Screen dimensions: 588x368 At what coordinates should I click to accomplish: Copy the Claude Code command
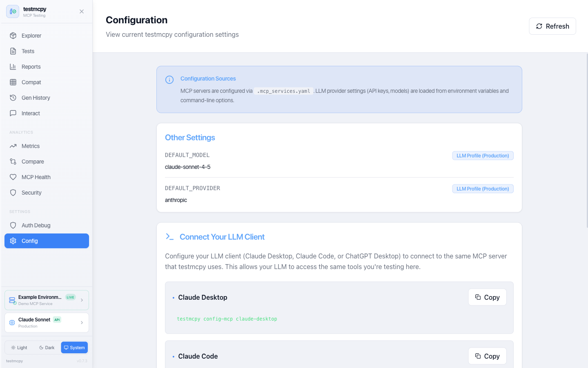click(487, 356)
